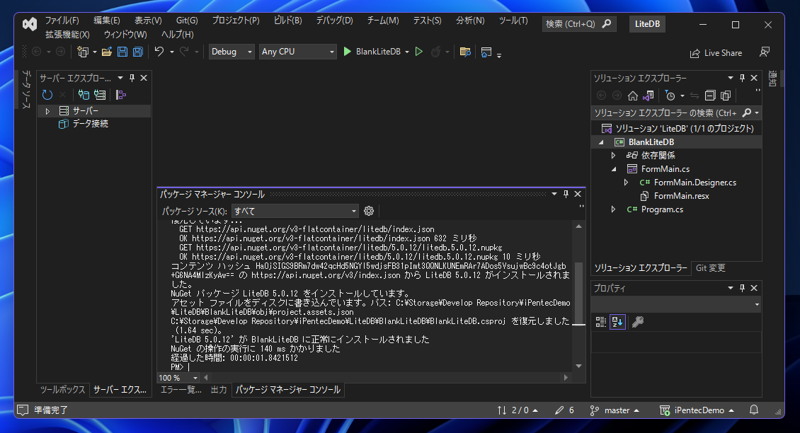This screenshot has width=800, height=433.
Task: Click the 2 / 0 sync status button
Action: coord(517,410)
